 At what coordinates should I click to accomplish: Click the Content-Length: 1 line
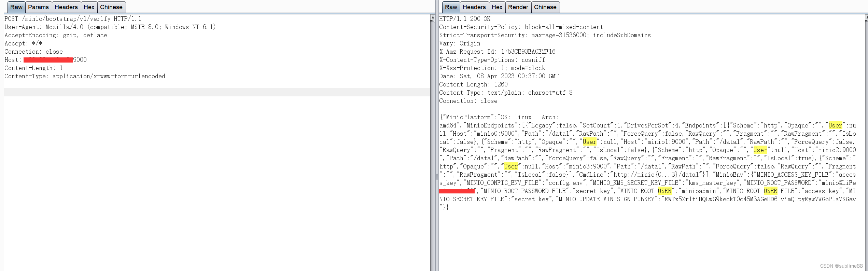coord(33,68)
